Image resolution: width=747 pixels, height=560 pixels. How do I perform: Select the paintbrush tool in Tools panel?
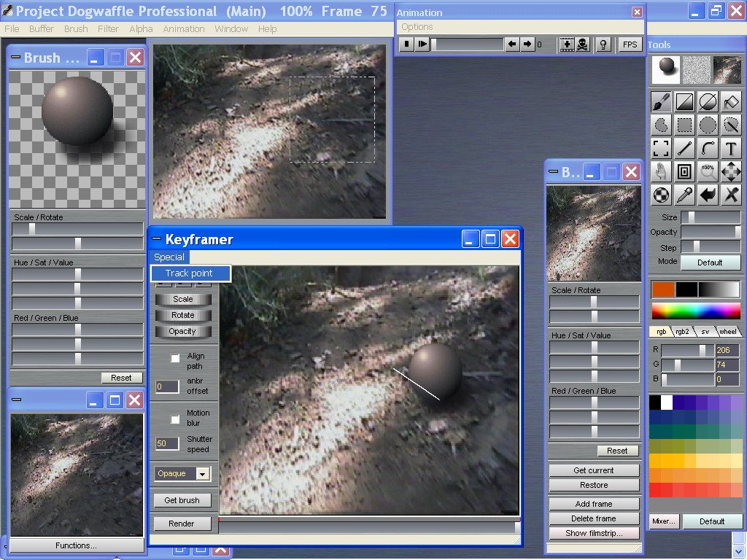(x=661, y=102)
